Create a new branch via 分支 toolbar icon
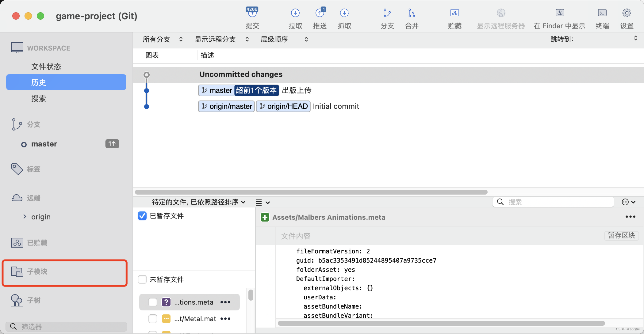The height and width of the screenshot is (334, 644). tap(387, 13)
